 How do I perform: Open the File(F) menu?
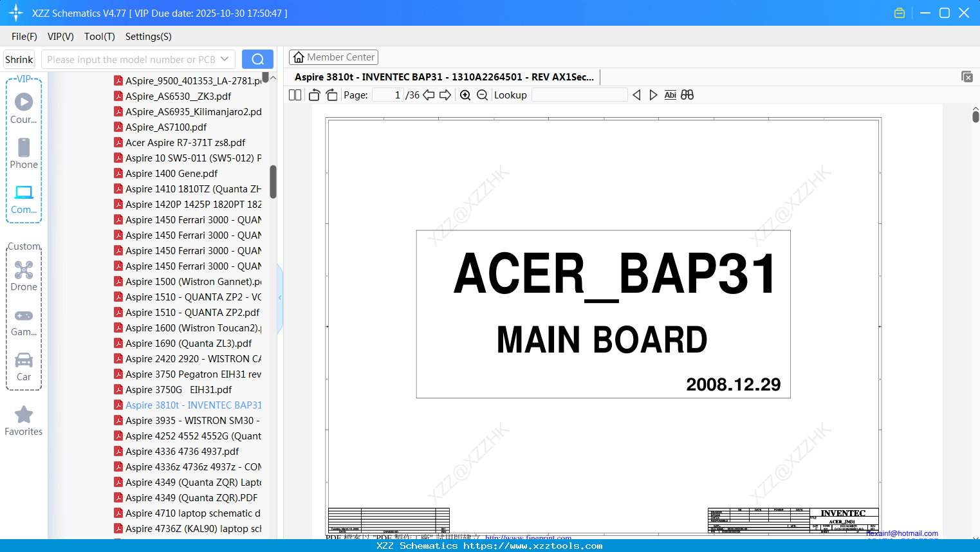click(24, 37)
